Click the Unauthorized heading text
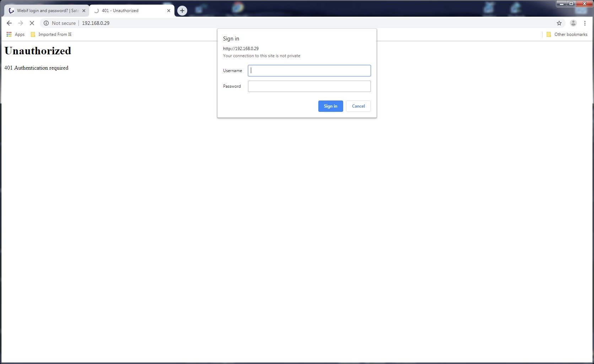594x364 pixels. tap(38, 51)
